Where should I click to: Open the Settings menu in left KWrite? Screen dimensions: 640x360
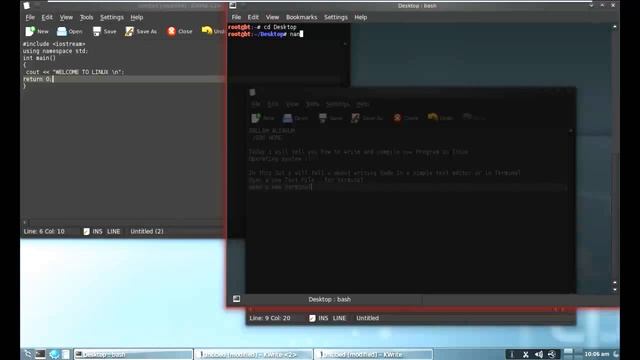(112, 17)
